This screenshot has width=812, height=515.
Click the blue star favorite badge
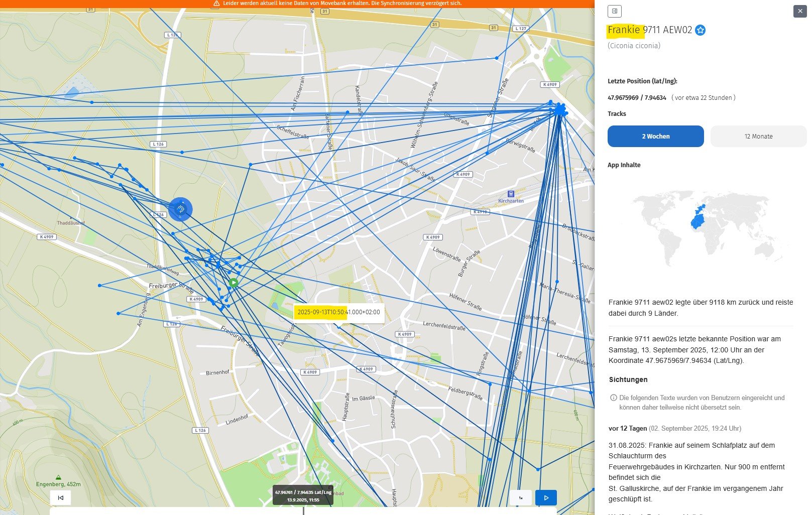701,30
